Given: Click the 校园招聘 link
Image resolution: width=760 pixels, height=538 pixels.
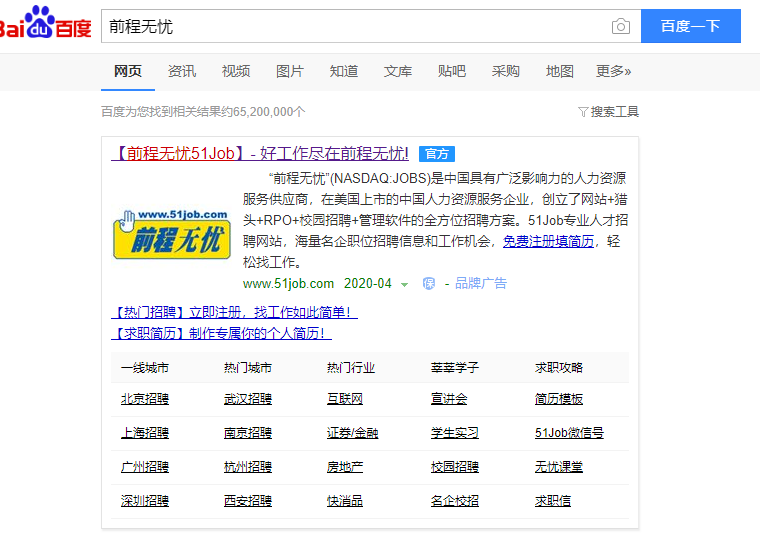Looking at the screenshot, I should pos(455,467).
